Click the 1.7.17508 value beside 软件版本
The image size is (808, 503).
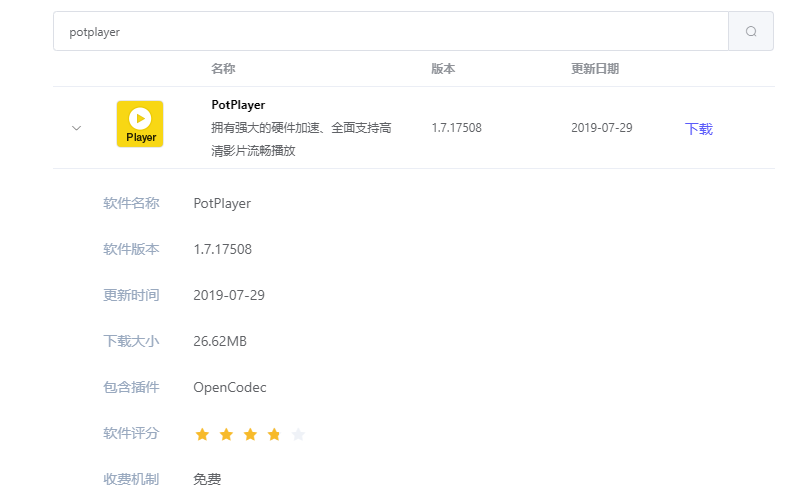pos(223,249)
